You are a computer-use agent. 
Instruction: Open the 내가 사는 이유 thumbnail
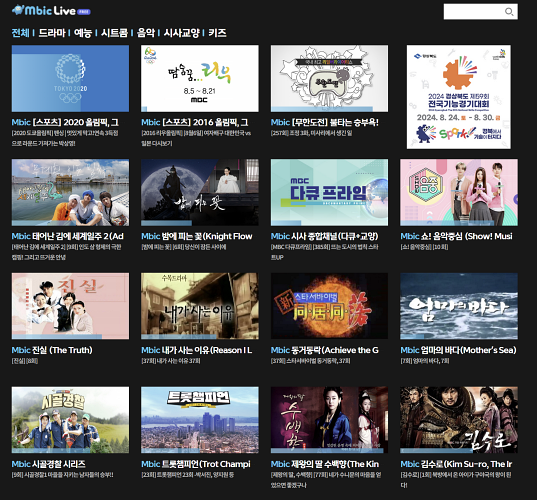(200, 306)
